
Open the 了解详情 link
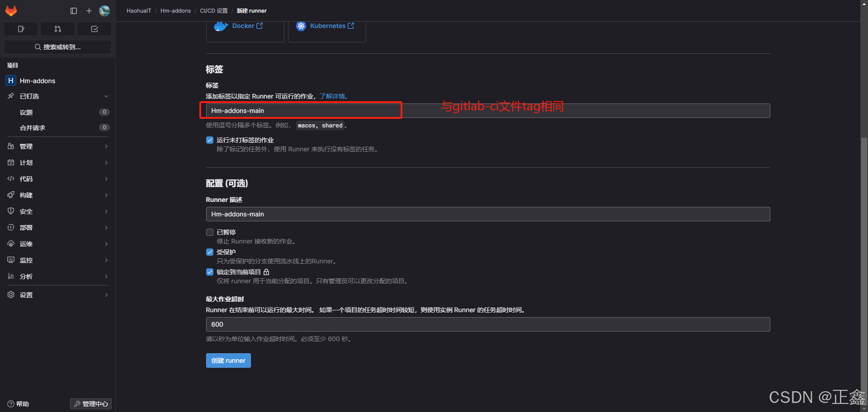(332, 96)
